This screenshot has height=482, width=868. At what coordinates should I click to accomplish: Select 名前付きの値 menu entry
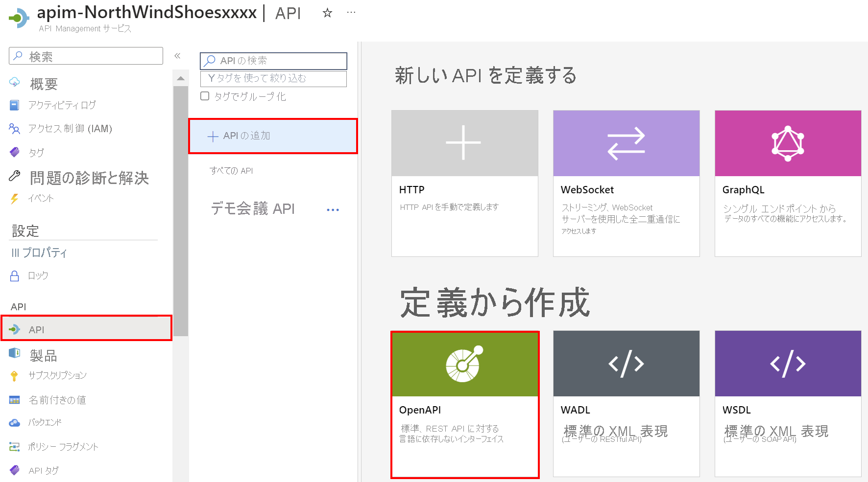[57, 400]
